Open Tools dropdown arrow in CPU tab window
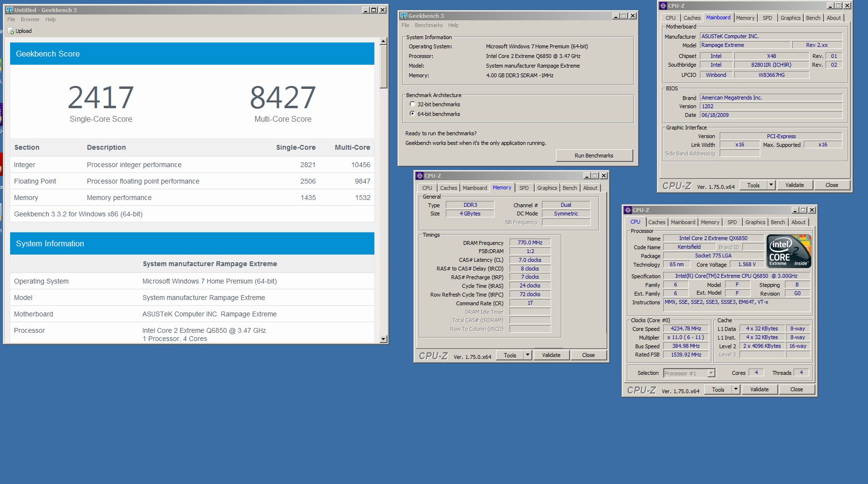This screenshot has width=868, height=484. pyautogui.click(x=736, y=389)
